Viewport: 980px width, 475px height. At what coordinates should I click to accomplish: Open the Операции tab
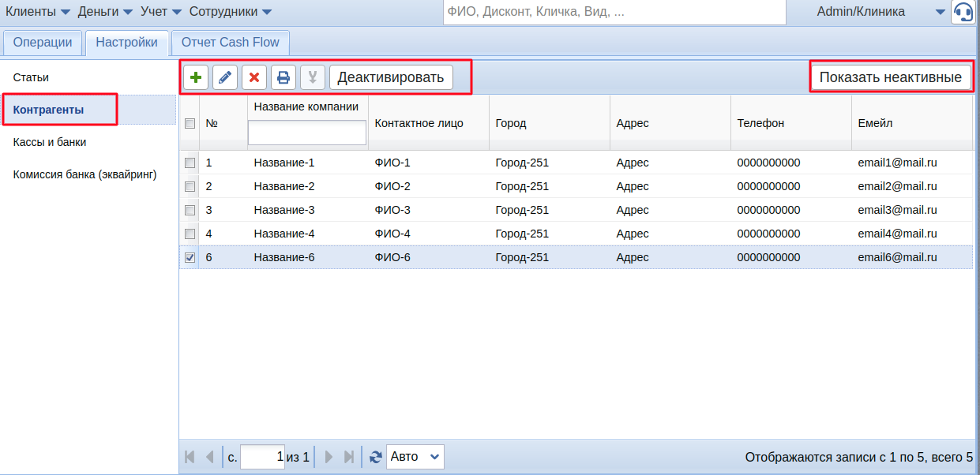tap(43, 43)
